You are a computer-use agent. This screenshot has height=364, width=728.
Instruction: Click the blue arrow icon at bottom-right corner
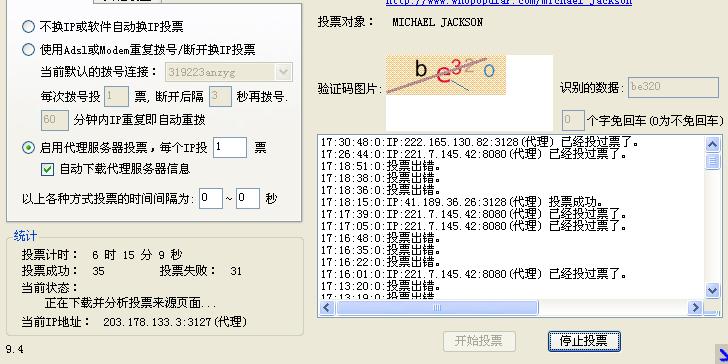722,355
